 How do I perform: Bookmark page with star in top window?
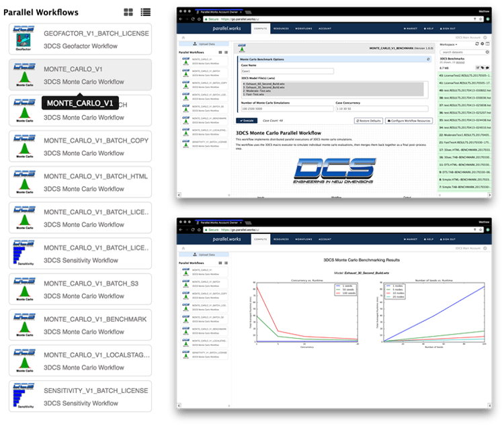(481, 19)
